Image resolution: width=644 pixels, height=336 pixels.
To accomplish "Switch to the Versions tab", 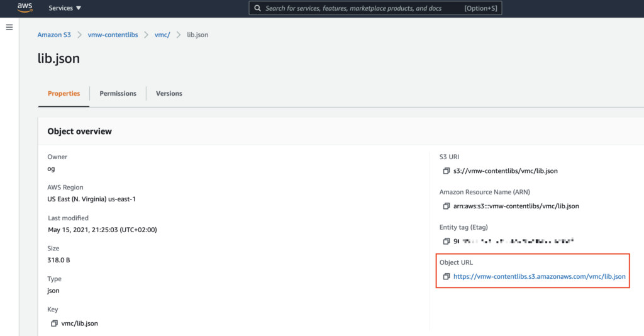I will [169, 94].
